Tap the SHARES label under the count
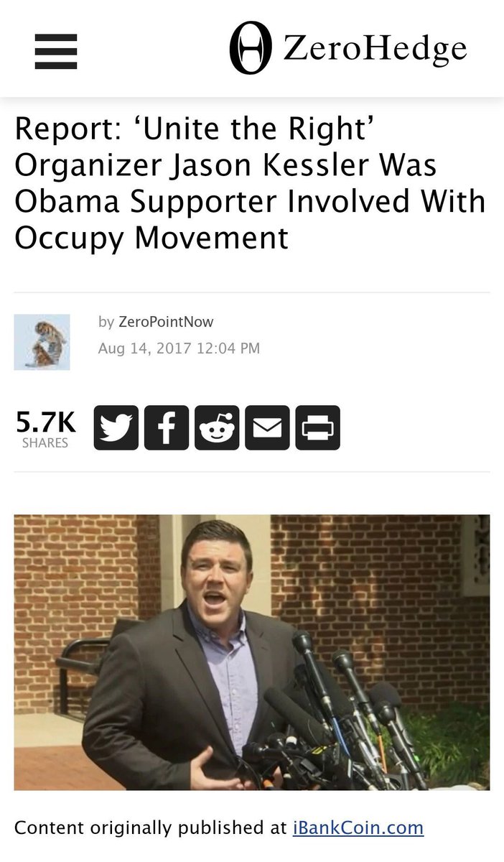The height and width of the screenshot is (862, 504). pyautogui.click(x=45, y=444)
